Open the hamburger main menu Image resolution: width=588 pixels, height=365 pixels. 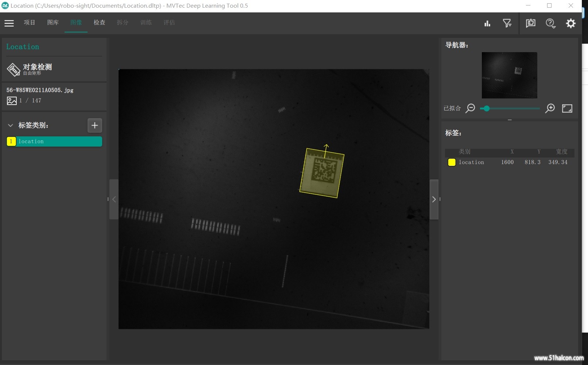pyautogui.click(x=9, y=23)
